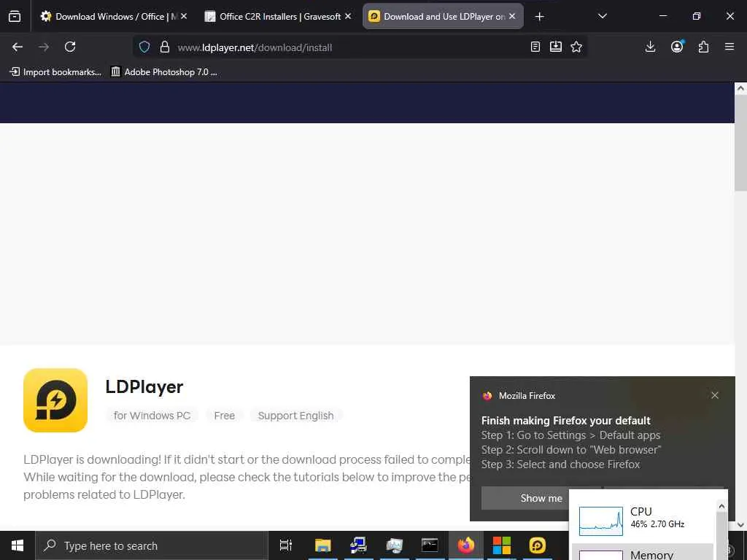Click the 'Free' tag
The width and height of the screenshot is (747, 560).
(225, 416)
